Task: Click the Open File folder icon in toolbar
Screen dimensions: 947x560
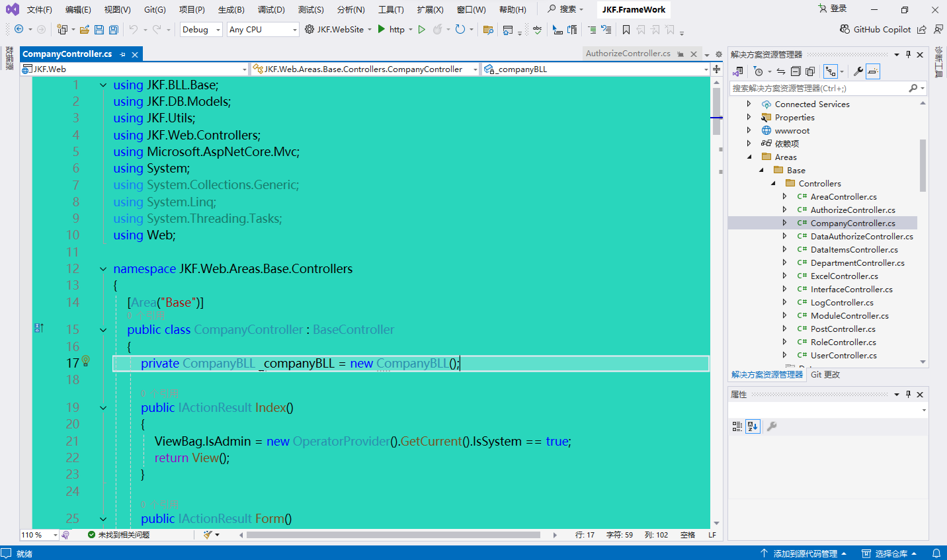Action: (85, 30)
